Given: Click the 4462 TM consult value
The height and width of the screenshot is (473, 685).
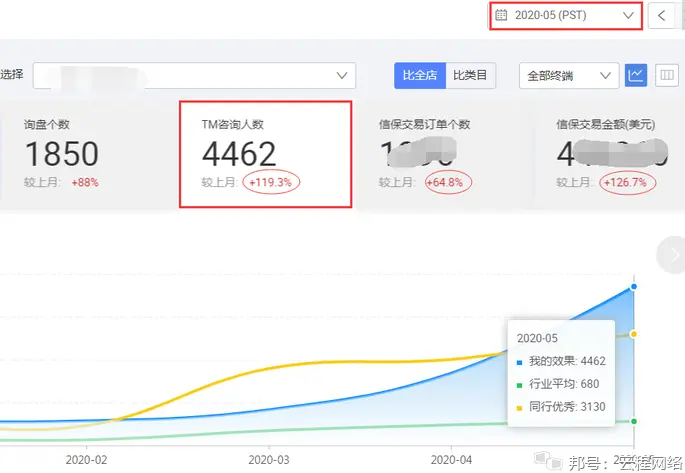Looking at the screenshot, I should point(239,154).
